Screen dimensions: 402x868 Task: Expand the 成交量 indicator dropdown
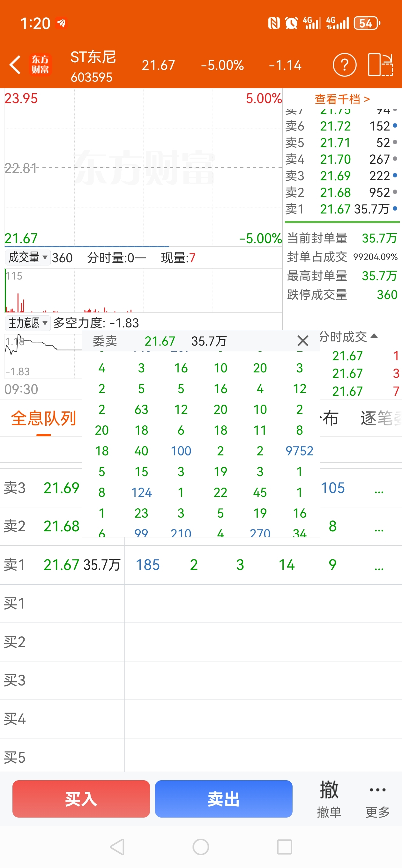[x=28, y=258]
